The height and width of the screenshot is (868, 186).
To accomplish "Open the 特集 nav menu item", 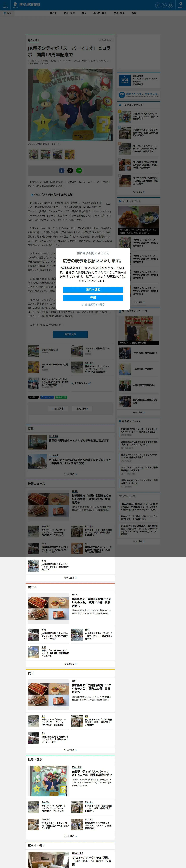I will point(134,13).
